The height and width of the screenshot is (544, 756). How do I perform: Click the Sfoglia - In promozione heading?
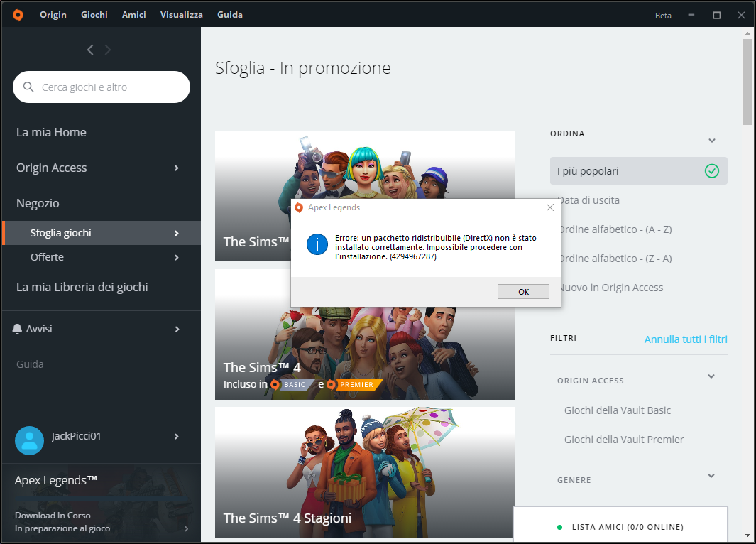[x=303, y=68]
